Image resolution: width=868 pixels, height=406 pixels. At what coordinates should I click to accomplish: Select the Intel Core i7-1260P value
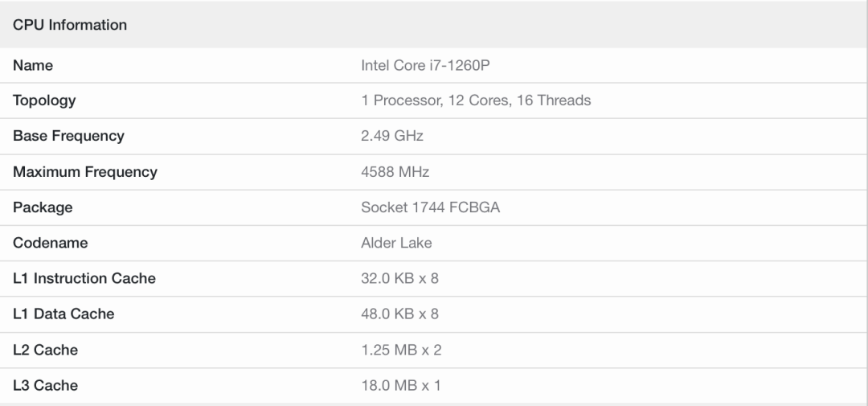click(x=425, y=65)
